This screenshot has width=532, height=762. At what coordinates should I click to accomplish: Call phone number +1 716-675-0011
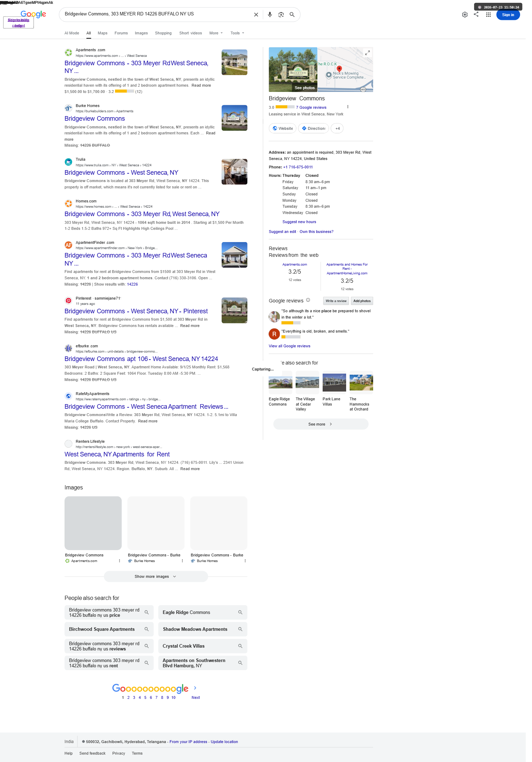point(298,167)
